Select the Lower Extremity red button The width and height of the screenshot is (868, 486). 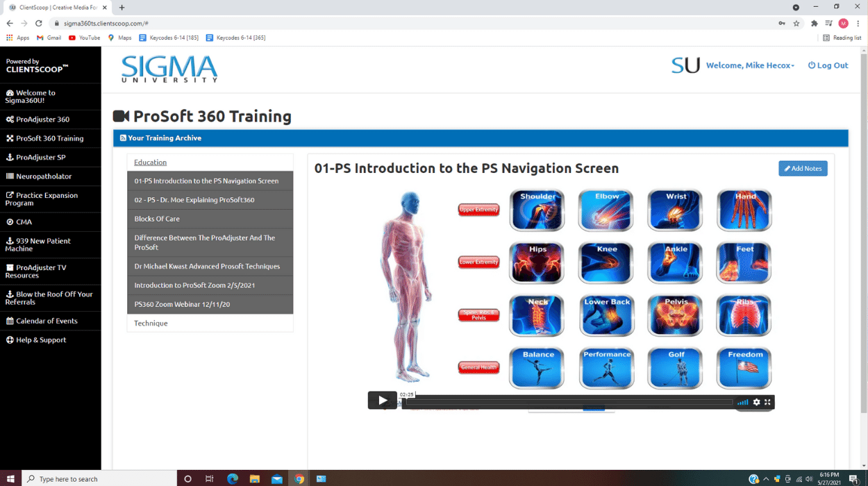[x=478, y=262]
